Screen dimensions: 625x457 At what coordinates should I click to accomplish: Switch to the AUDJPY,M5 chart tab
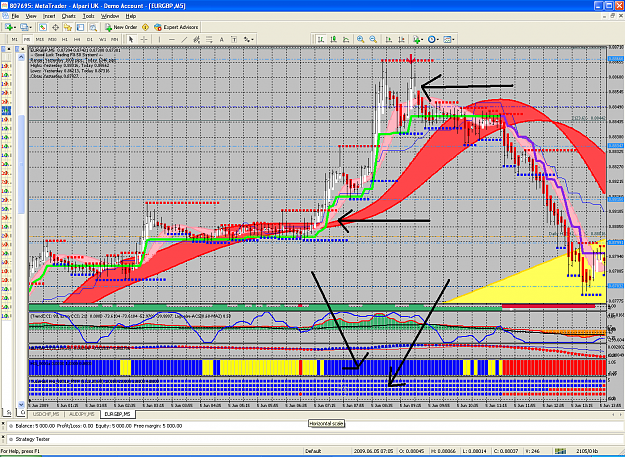point(82,414)
